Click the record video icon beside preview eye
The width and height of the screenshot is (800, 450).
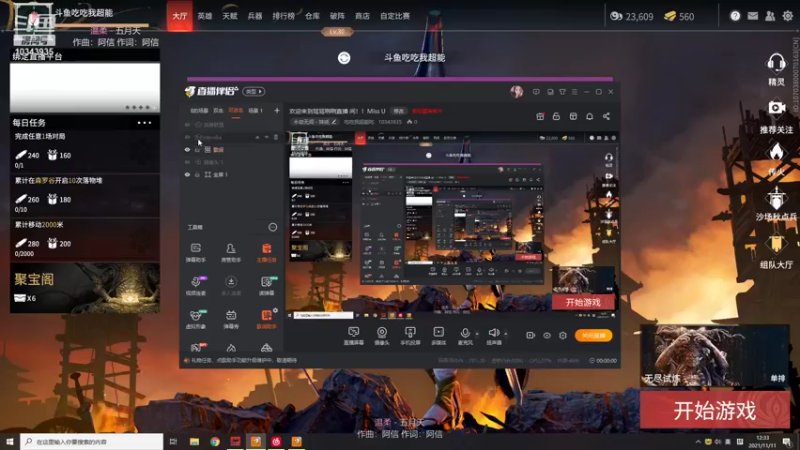(x=531, y=335)
